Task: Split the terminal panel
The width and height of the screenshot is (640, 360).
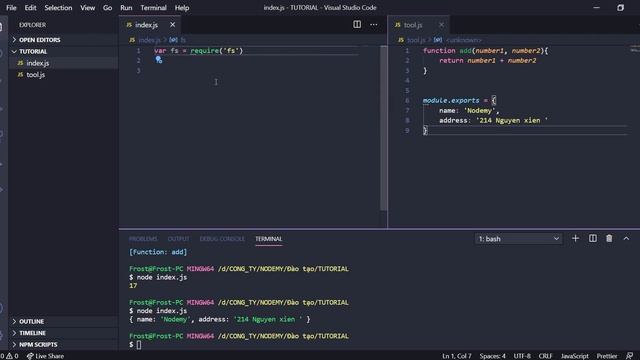Action: (x=592, y=238)
